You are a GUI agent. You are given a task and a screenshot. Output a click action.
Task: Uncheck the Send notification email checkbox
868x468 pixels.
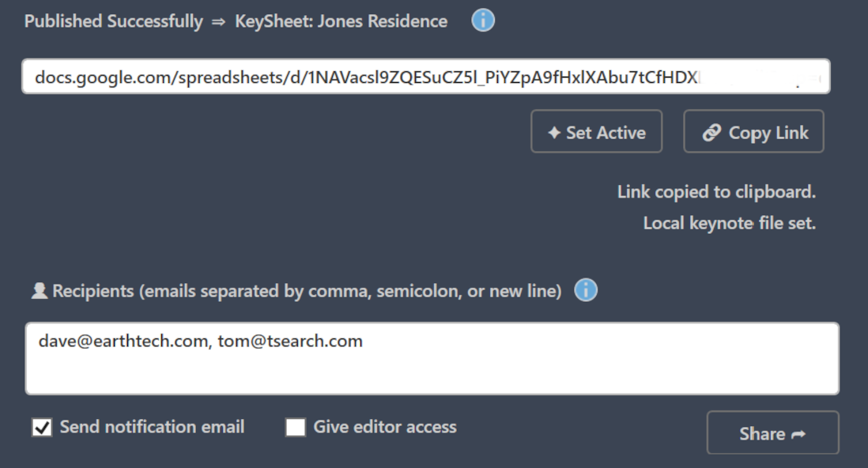point(42,428)
